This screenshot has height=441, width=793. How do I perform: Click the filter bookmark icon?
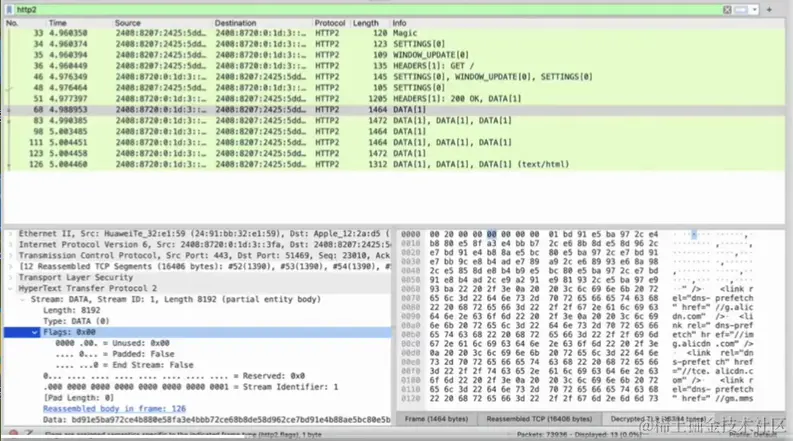9,10
